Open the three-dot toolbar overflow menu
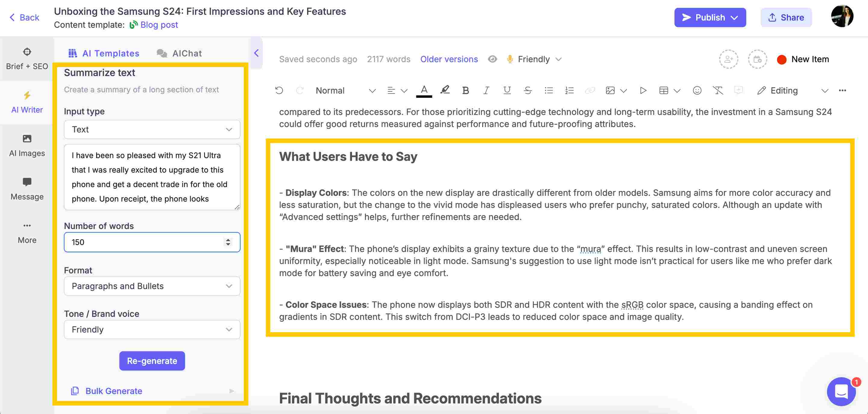Screen dimensions: 868x414 842,91
